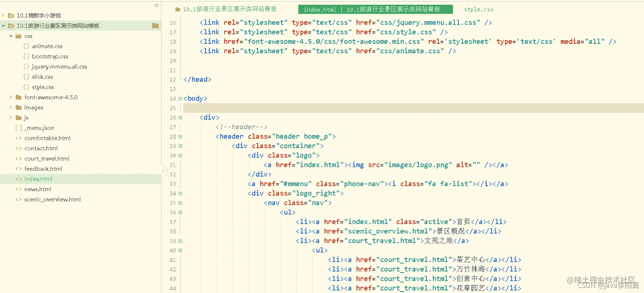Click the images folder icon
The height and width of the screenshot is (293, 644).
tap(18, 107)
